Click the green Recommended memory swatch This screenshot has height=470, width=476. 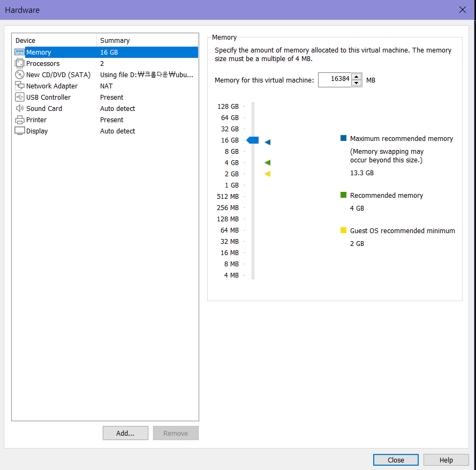tap(343, 195)
